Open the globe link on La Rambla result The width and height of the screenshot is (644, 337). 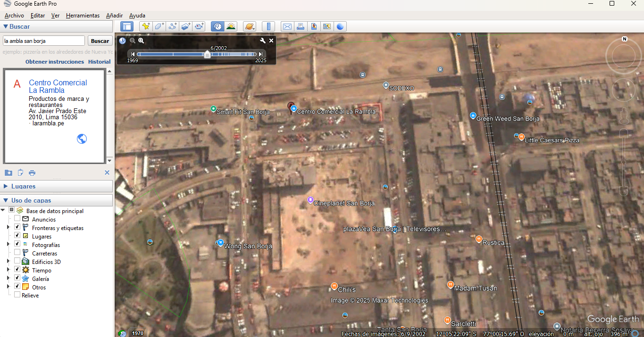[x=82, y=139]
